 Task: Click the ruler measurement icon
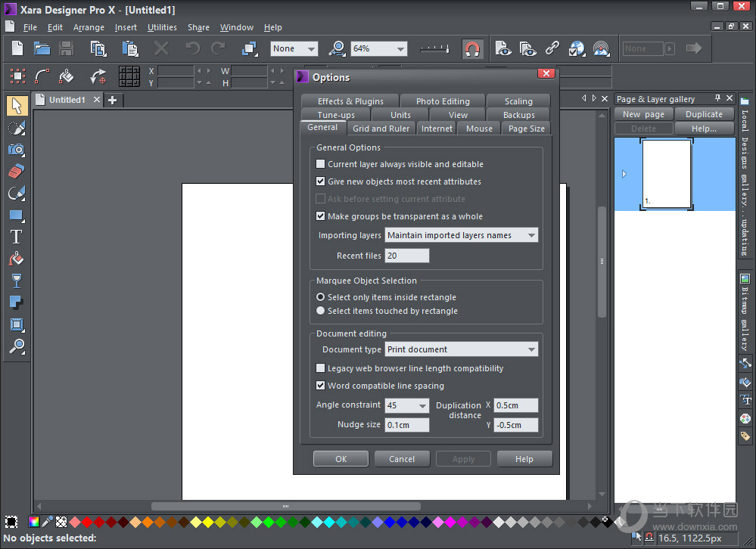coord(434,48)
